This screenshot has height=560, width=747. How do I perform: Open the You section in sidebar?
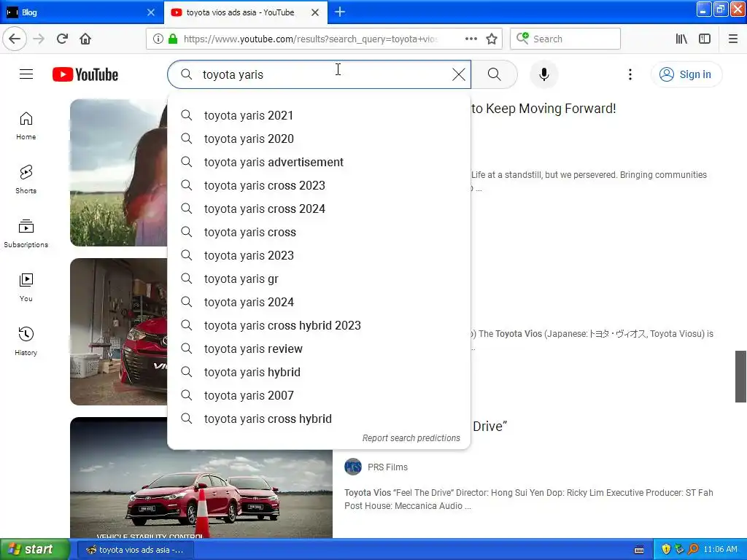click(26, 287)
